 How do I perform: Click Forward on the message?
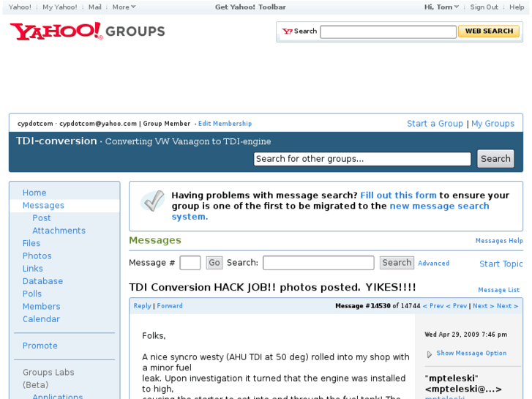click(x=170, y=306)
